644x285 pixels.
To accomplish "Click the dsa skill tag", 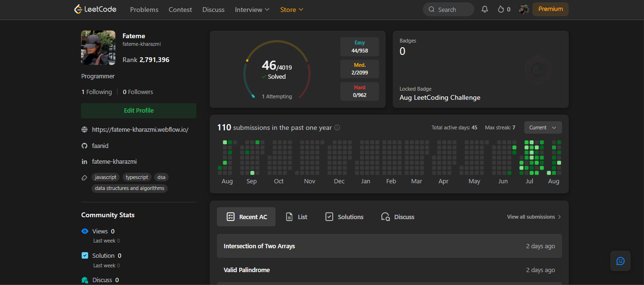I will [x=161, y=177].
